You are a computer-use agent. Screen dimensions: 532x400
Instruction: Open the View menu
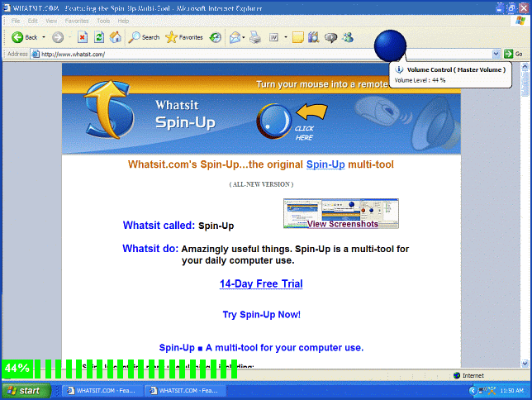click(x=51, y=21)
